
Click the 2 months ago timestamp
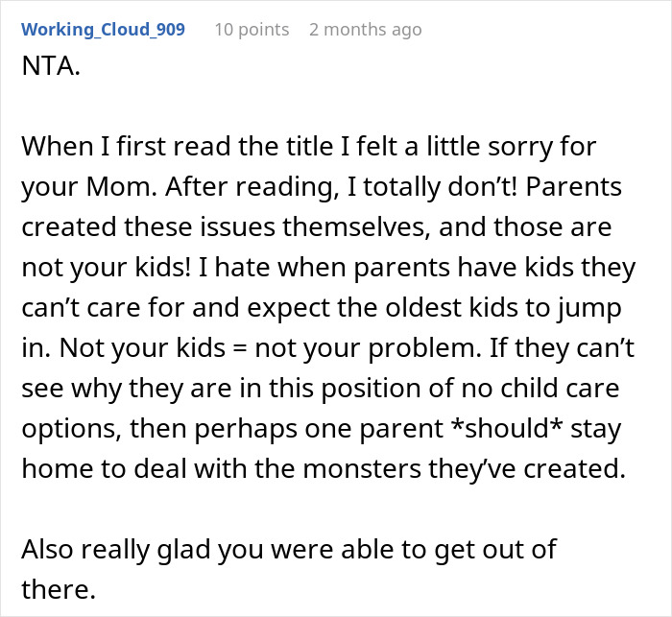click(x=366, y=30)
